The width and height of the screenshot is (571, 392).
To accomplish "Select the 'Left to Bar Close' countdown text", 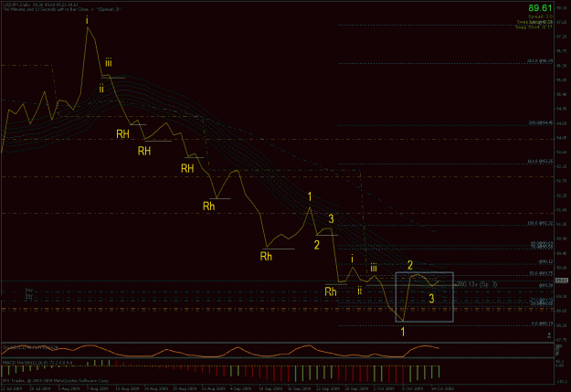I will tap(62, 9).
